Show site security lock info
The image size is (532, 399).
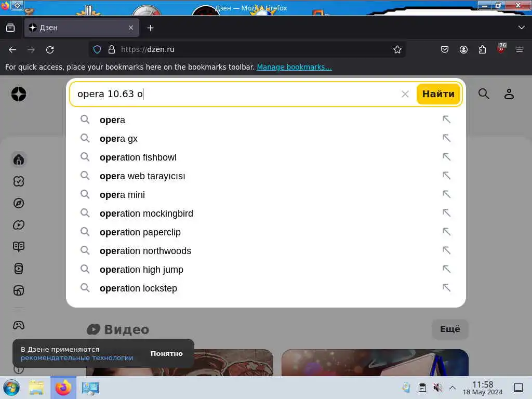tap(112, 49)
